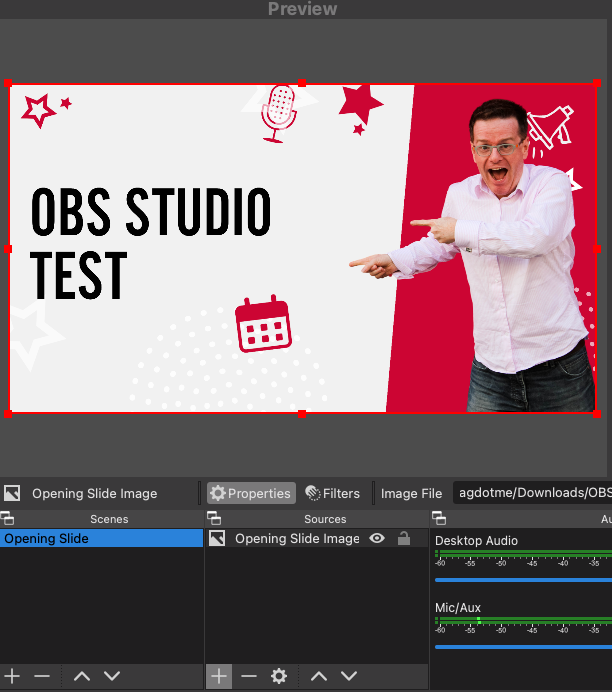Screen dimensions: 612x692
Task: Remove selected source with minus button
Action: [249, 676]
